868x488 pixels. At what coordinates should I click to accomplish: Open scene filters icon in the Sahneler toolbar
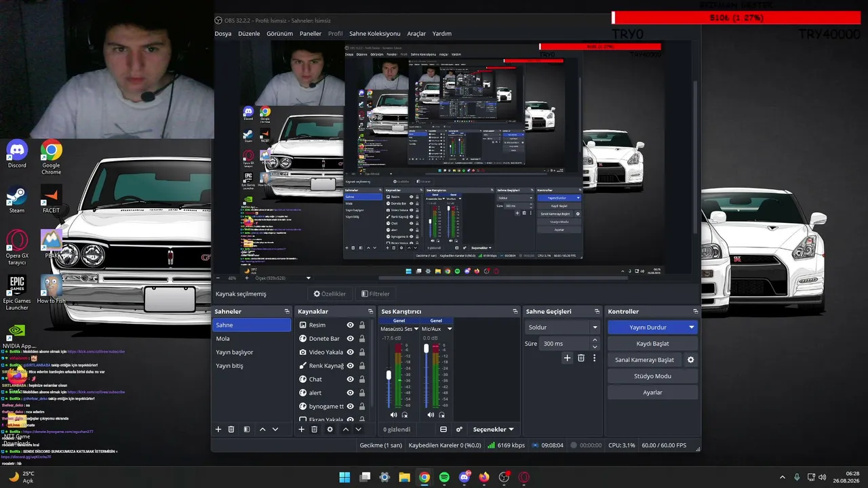coord(247,429)
